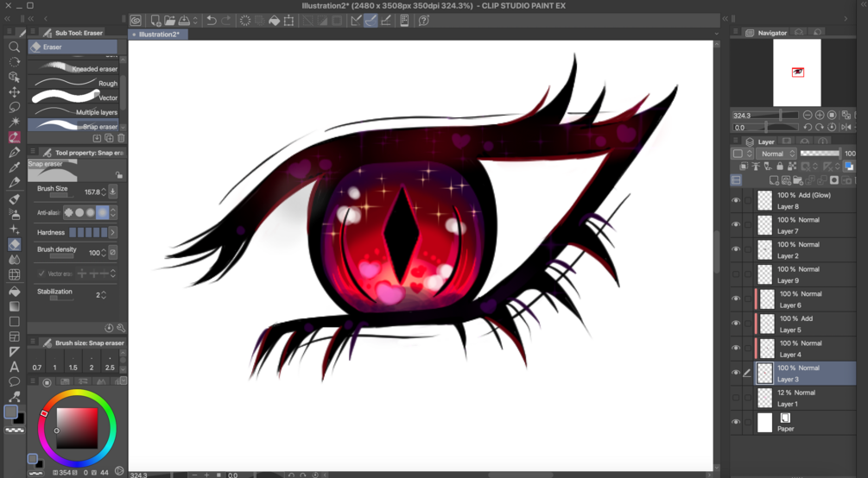Open the Sub Tool panel menu
Image resolution: width=868 pixels, height=478 pixels.
(33, 33)
